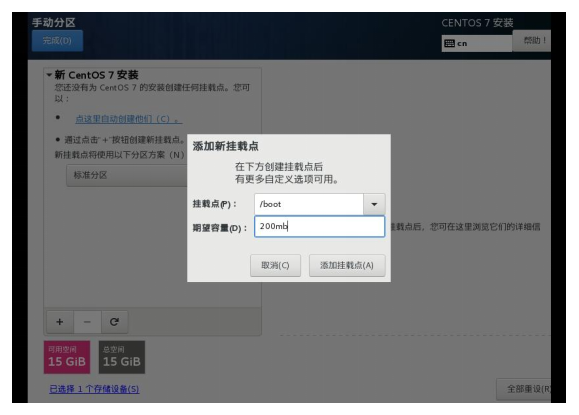The image size is (579, 415).
Task: Click the reload storage configuration icon
Action: coord(114,322)
